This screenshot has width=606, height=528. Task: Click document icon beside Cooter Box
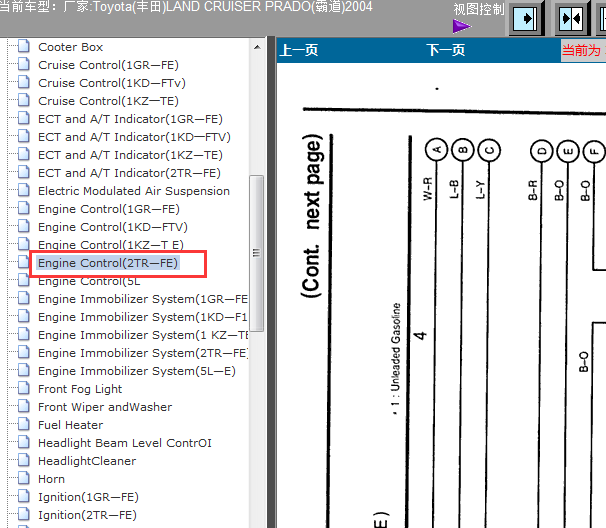point(24,46)
